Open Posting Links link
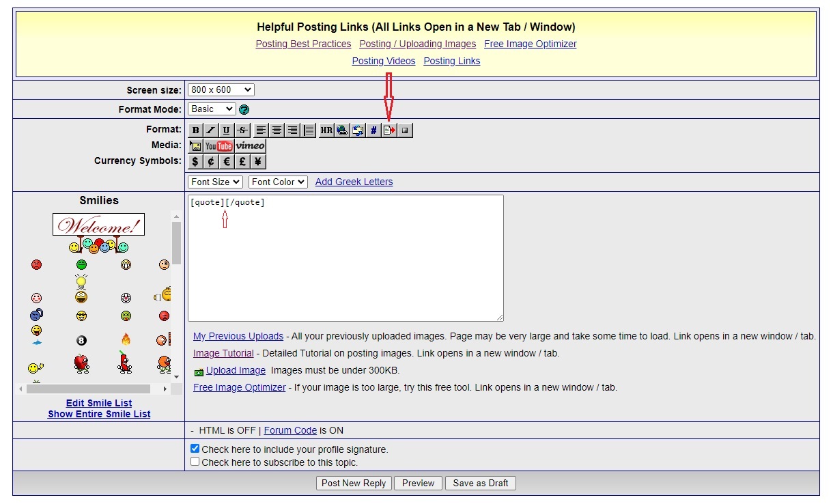Viewport: 833px width, 504px height. pos(452,61)
